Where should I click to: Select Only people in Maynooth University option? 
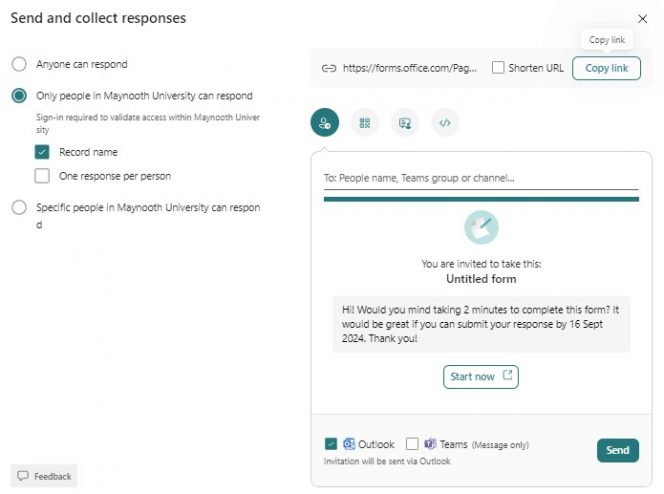pyautogui.click(x=19, y=96)
